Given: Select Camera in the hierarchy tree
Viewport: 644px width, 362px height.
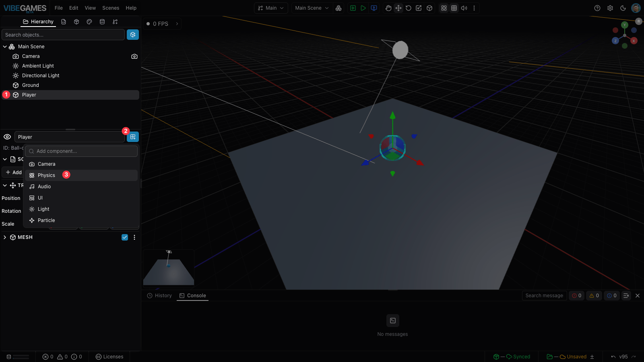Looking at the screenshot, I should coord(70,56).
